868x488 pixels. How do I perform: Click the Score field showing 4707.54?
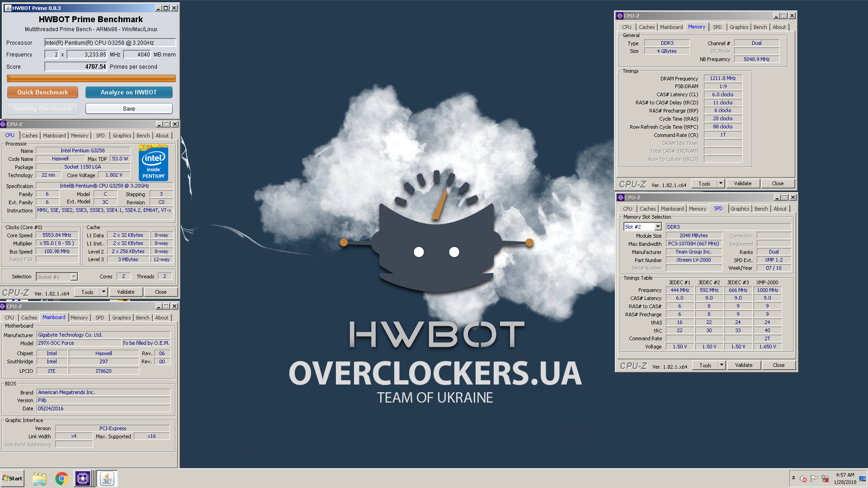coord(75,66)
